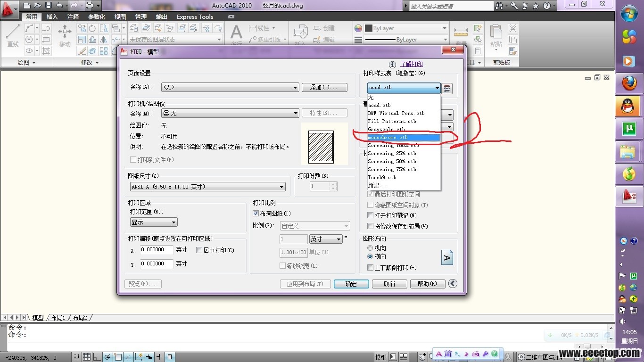The height and width of the screenshot is (362, 644).
Task: Check 隐藏图纸空间对象 checkbox
Action: click(x=370, y=205)
